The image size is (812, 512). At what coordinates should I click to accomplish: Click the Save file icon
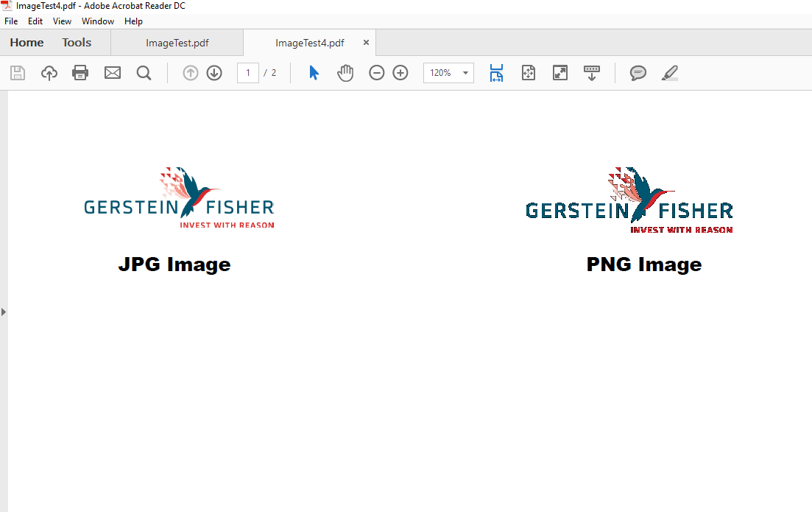point(18,73)
